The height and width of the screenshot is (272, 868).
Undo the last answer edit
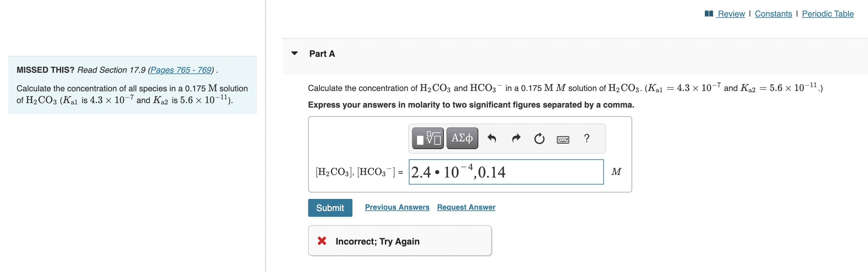492,138
